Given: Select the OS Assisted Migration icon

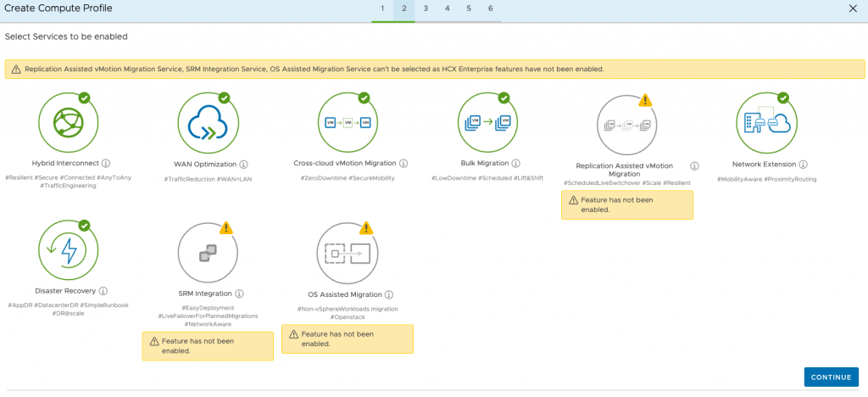Looking at the screenshot, I should 348,254.
